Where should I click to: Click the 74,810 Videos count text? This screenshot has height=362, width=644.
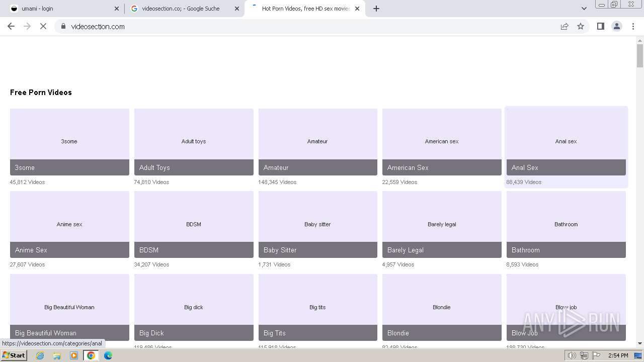(151, 182)
